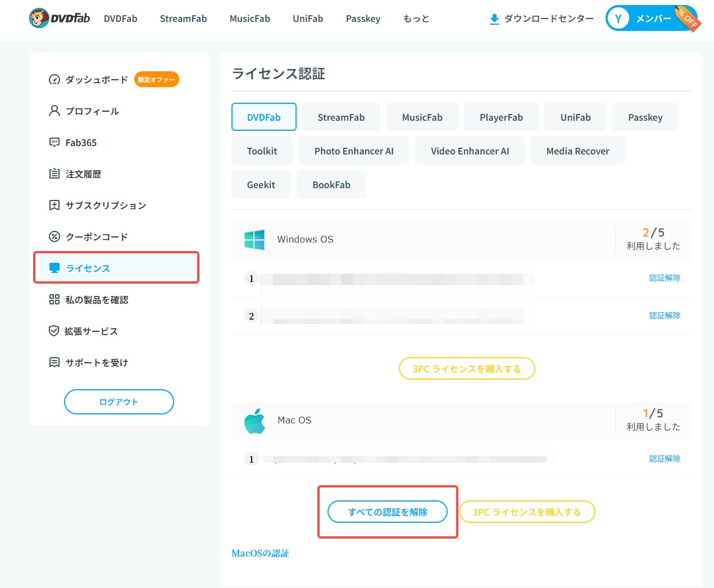This screenshot has height=588, width=714.
Task: Open DVDFab in the top navigation
Action: click(121, 19)
